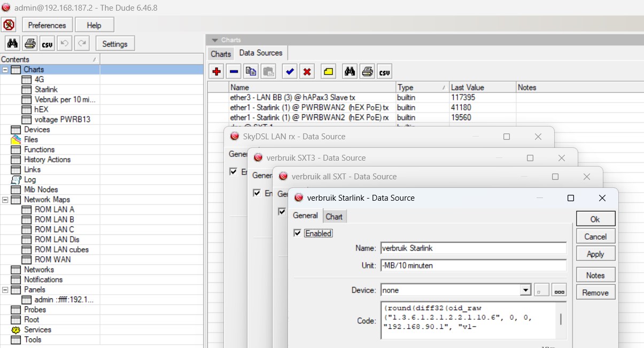
Task: Collapse the Network Maps tree node
Action: tap(5, 200)
